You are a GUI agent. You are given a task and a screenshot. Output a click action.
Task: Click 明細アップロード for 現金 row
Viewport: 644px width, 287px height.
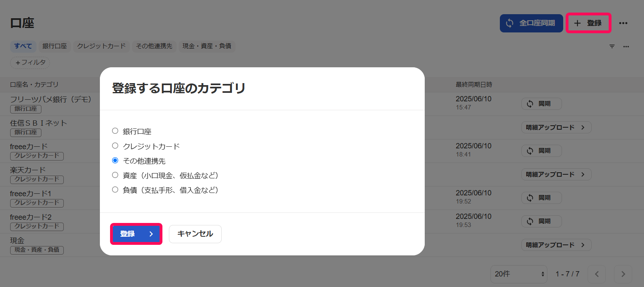556,245
